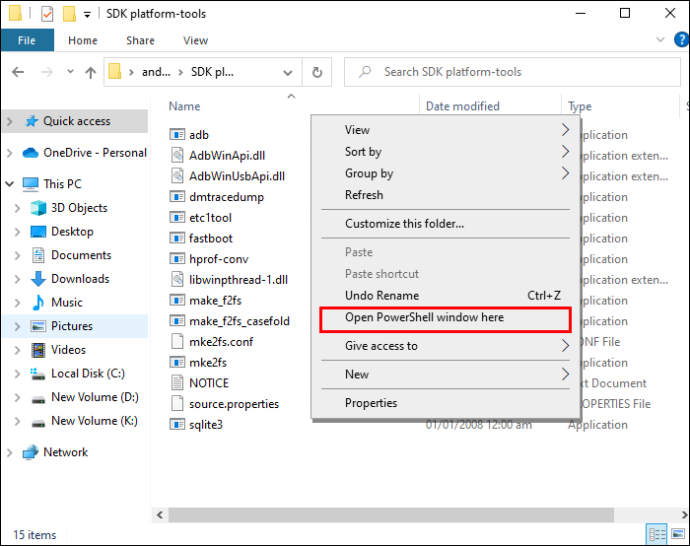Open the Give access to submenu

(x=445, y=346)
